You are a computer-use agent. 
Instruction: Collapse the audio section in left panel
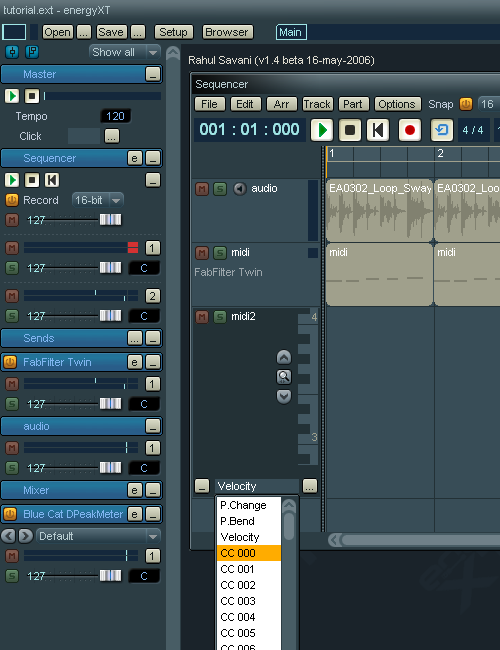(x=153, y=426)
